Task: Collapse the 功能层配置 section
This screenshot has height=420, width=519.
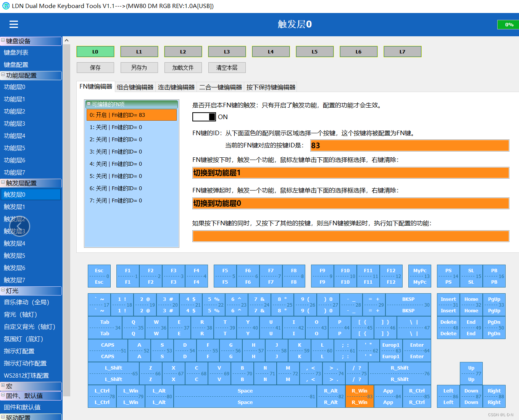Action: point(3,75)
